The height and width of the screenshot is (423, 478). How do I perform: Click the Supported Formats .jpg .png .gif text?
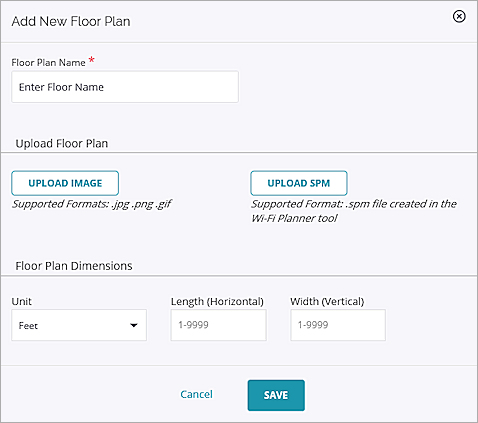92,204
